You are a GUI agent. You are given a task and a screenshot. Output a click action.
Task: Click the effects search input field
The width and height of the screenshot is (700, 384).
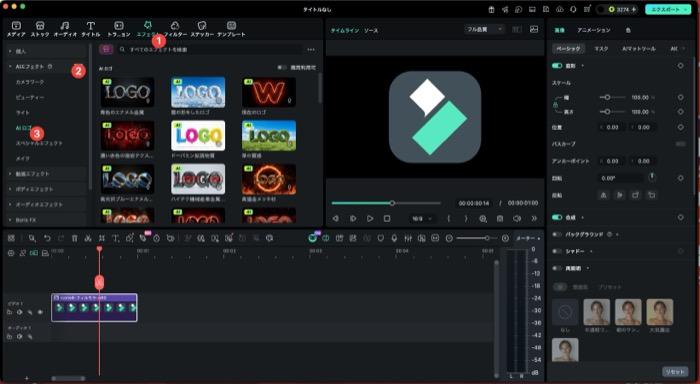(x=211, y=50)
